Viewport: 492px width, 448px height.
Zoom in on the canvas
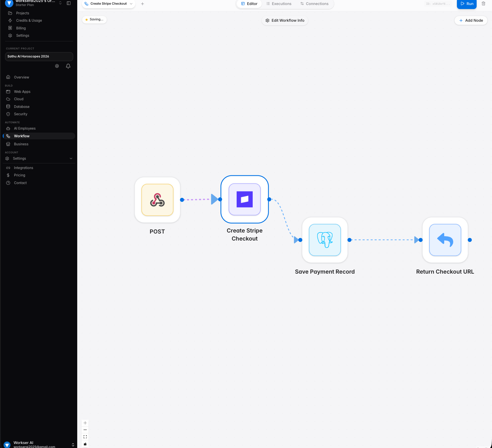[85, 423]
